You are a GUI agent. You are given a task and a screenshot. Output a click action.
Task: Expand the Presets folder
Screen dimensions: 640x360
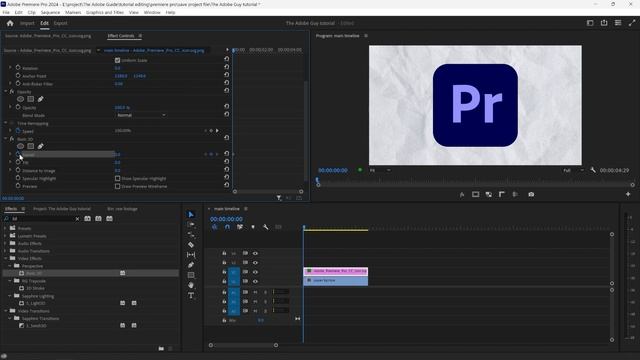tap(5, 228)
